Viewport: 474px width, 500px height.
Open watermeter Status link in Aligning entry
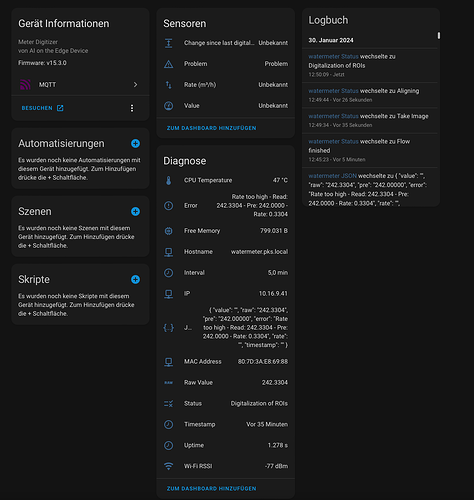(333, 91)
